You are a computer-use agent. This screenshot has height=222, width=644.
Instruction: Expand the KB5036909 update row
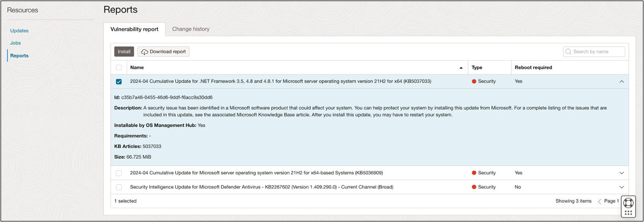coord(621,173)
